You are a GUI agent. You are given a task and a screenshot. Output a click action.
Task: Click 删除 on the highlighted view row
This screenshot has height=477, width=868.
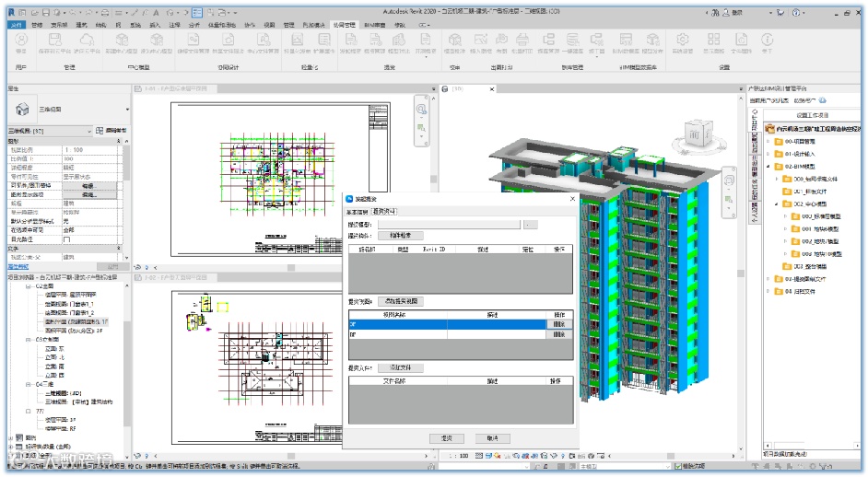pos(558,324)
